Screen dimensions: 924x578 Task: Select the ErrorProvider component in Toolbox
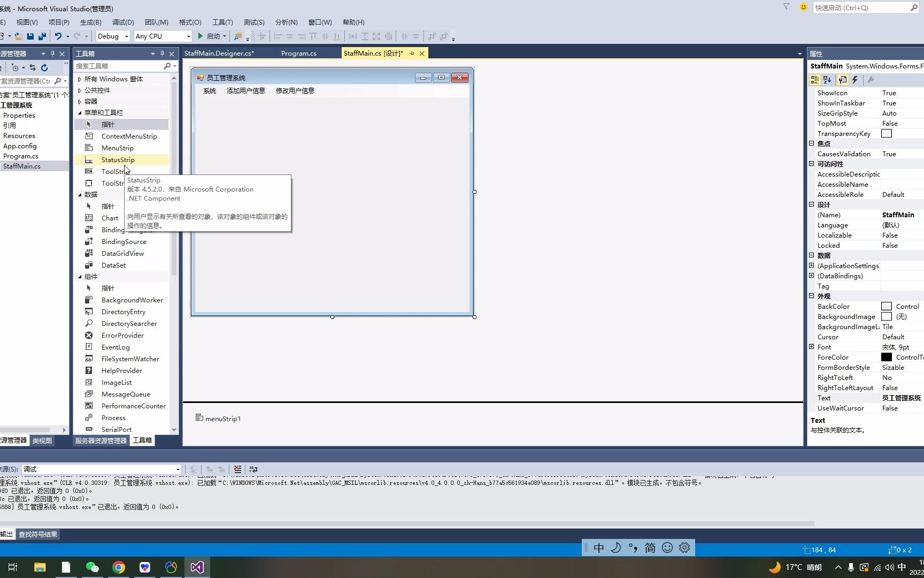(122, 336)
